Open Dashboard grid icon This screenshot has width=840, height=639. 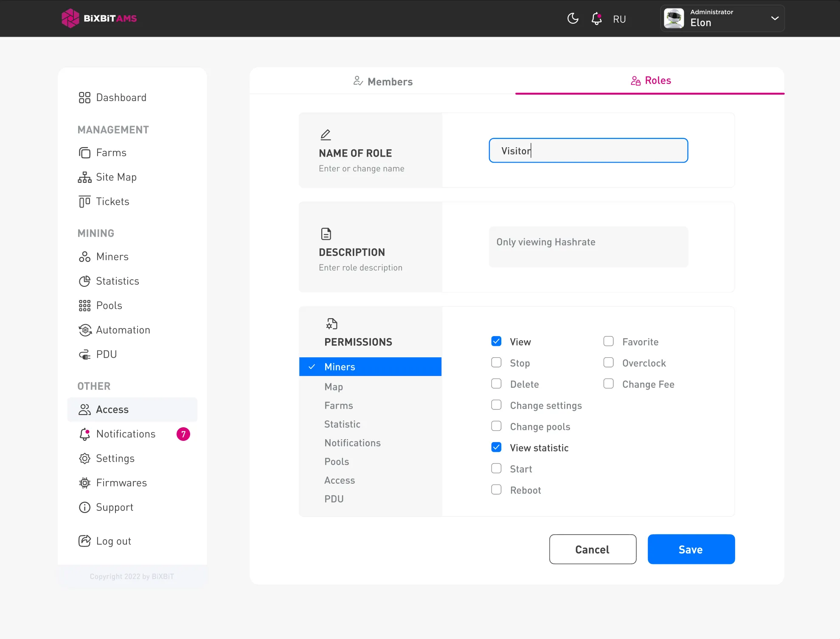(x=84, y=98)
